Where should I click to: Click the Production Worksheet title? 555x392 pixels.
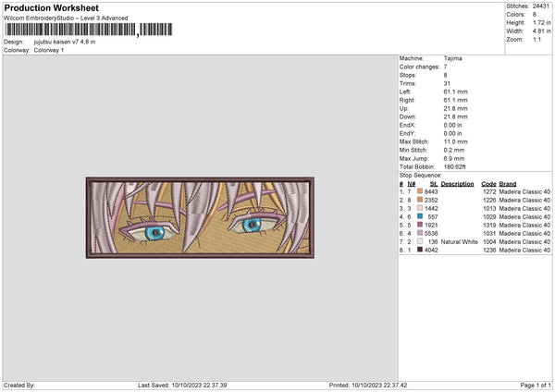coord(51,7)
